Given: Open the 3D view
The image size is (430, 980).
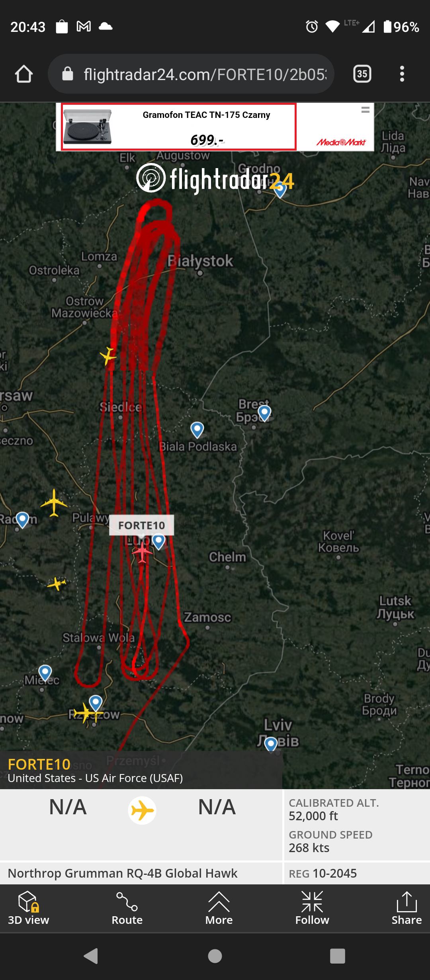Looking at the screenshot, I should 28,908.
